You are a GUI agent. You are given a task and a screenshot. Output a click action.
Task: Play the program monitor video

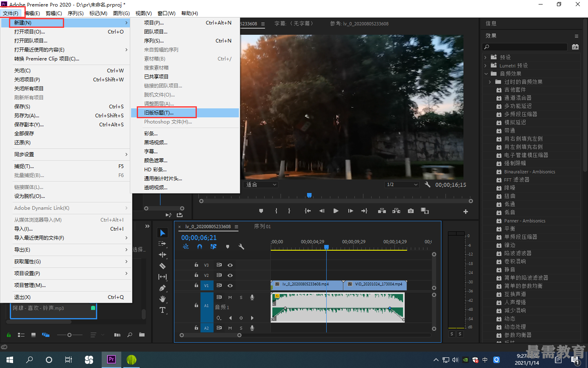[336, 211]
